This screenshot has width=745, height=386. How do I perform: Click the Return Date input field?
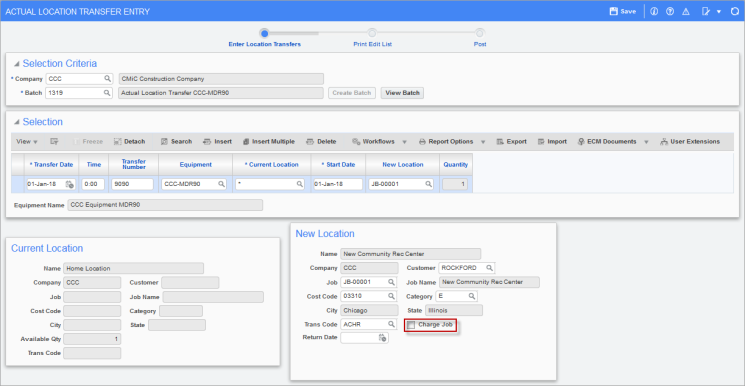tap(364, 338)
